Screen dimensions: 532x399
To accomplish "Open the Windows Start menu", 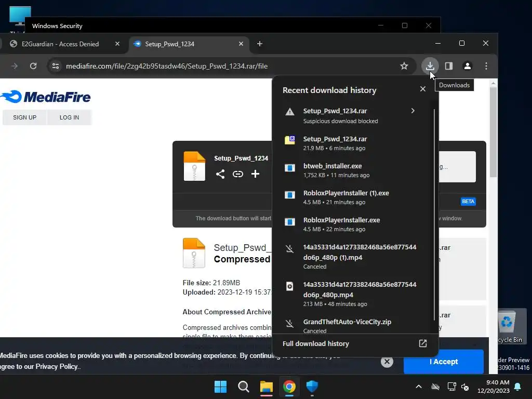I will click(x=220, y=387).
